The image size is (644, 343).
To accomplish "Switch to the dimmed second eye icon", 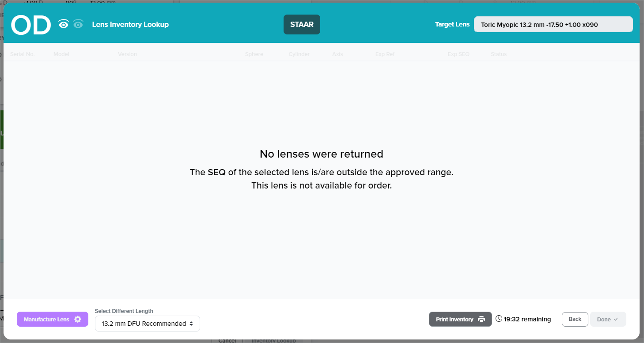I will (78, 24).
